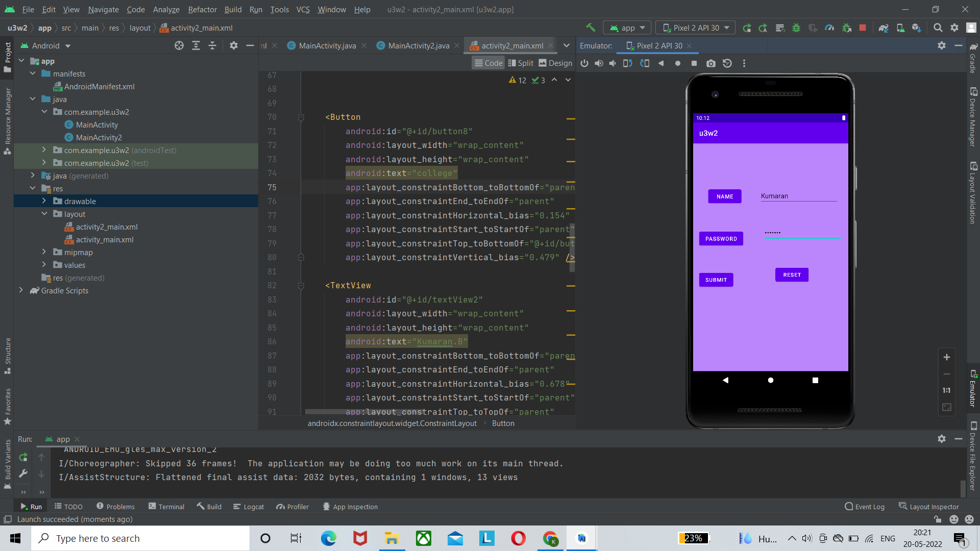Image resolution: width=980 pixels, height=551 pixels.
Task: Toggle the Emulator tool window sidebar button
Action: click(973, 389)
